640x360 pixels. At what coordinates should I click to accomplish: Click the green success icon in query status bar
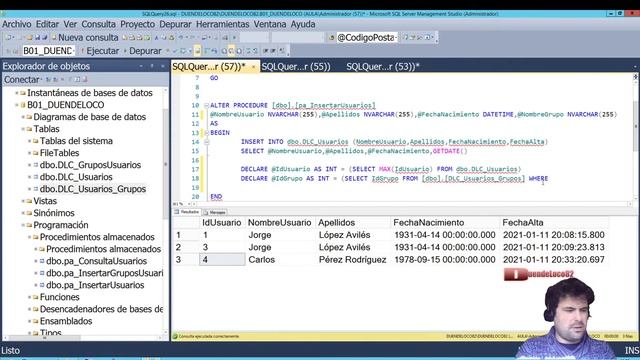[x=175, y=336]
